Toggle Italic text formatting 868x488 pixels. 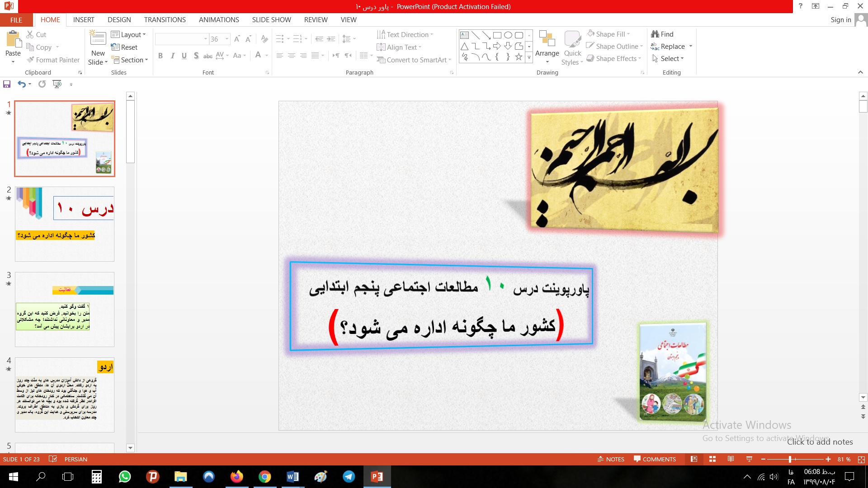pos(172,56)
